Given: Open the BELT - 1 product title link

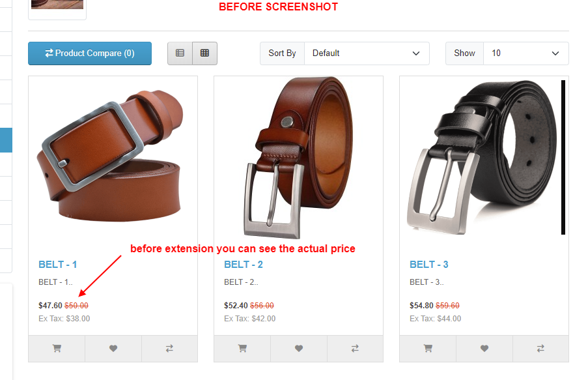Looking at the screenshot, I should click(58, 265).
